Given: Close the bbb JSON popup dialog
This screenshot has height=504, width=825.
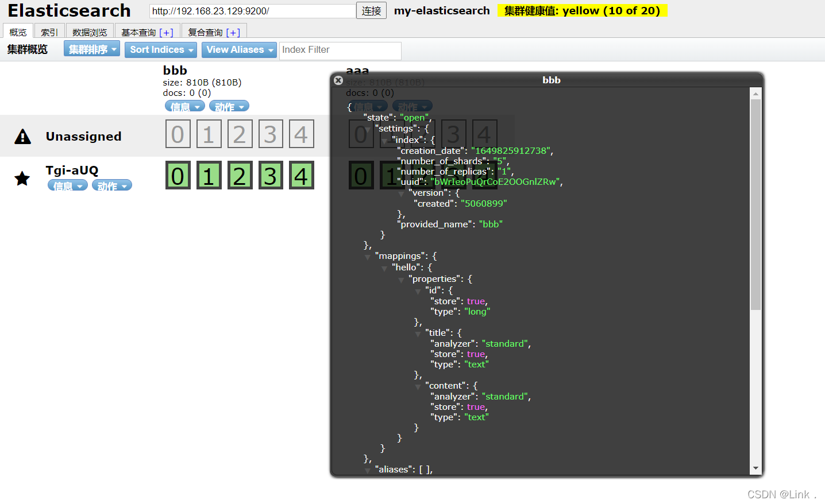Looking at the screenshot, I should point(338,80).
